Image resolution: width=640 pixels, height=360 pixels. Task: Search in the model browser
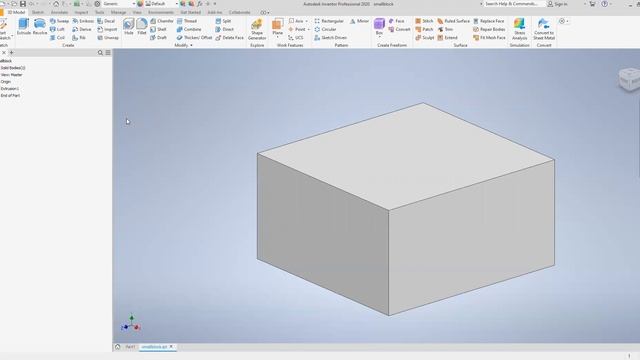[100, 53]
